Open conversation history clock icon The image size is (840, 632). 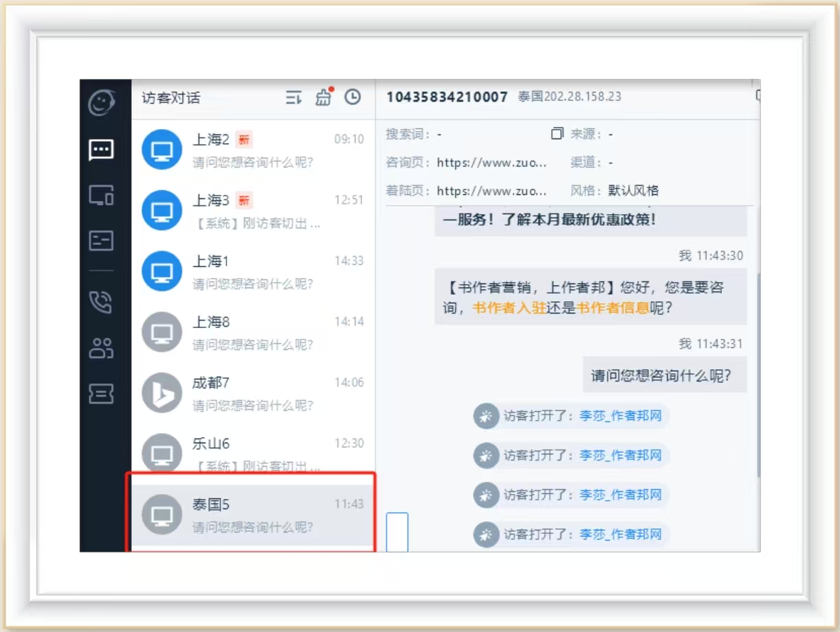point(353,97)
